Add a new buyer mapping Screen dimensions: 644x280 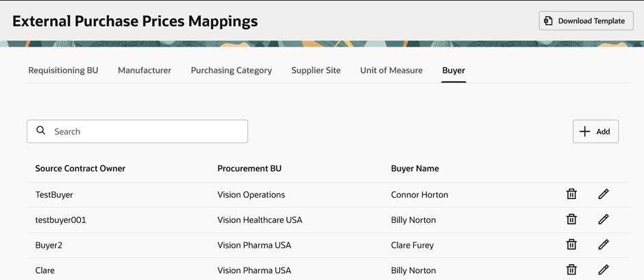(x=595, y=131)
